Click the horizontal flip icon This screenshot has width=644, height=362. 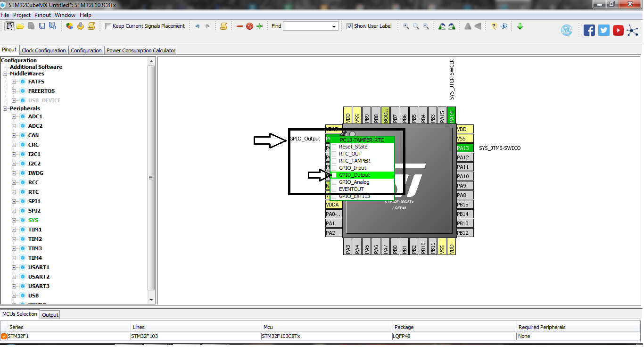click(468, 26)
